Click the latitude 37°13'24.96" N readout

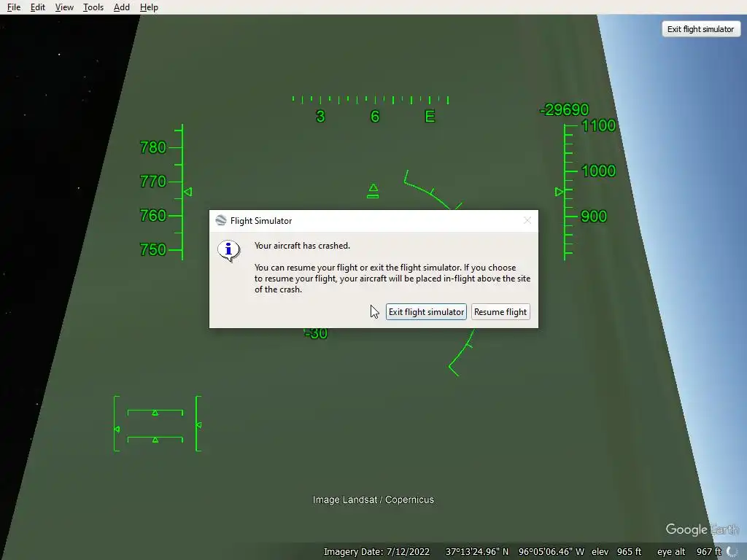point(477,552)
